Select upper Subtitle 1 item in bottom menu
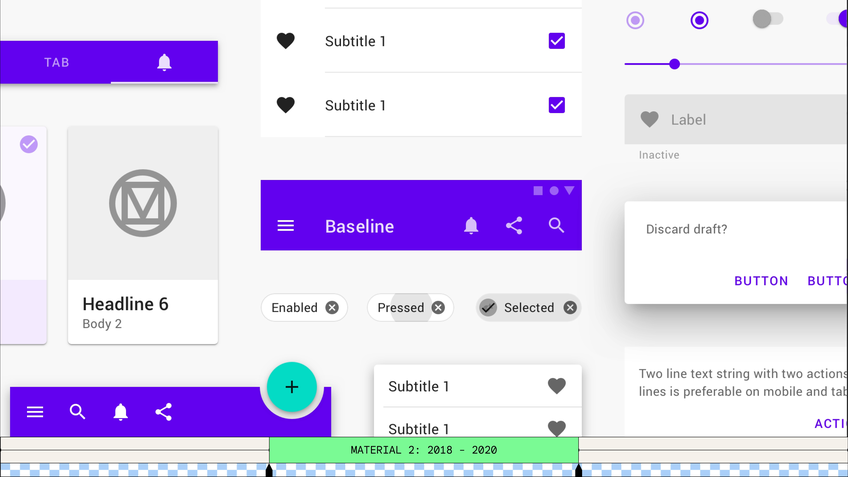 [478, 386]
